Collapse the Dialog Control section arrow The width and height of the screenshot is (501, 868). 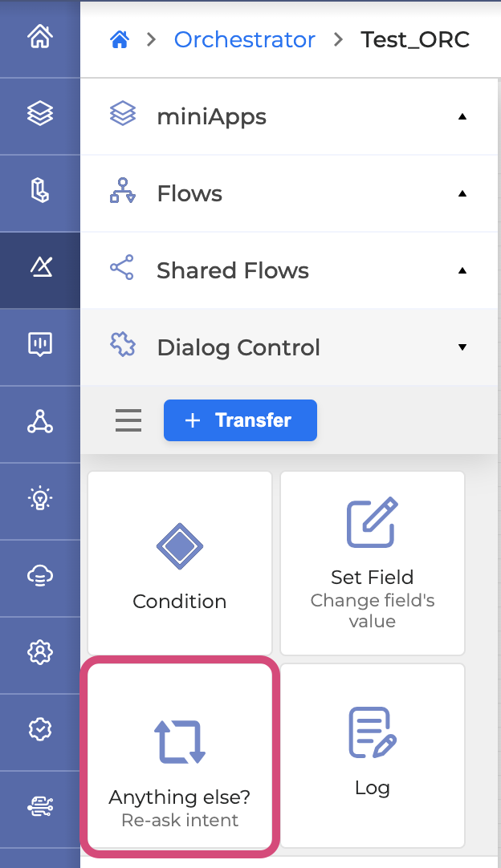coord(462,347)
